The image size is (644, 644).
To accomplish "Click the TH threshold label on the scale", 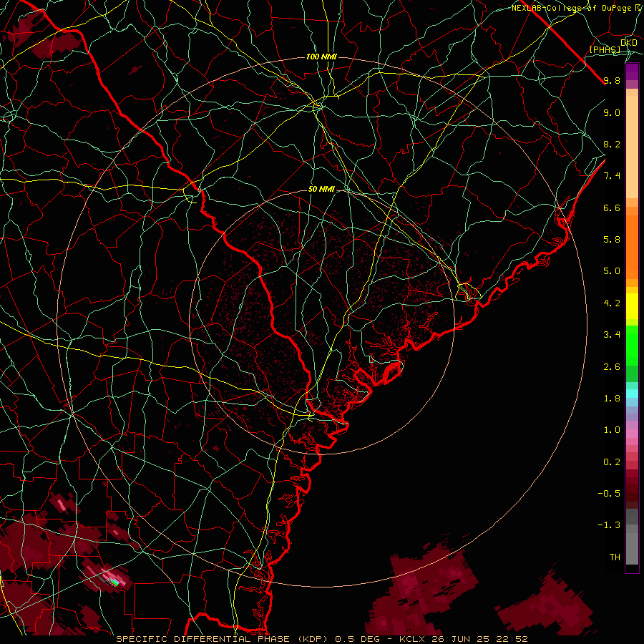I will click(x=615, y=557).
